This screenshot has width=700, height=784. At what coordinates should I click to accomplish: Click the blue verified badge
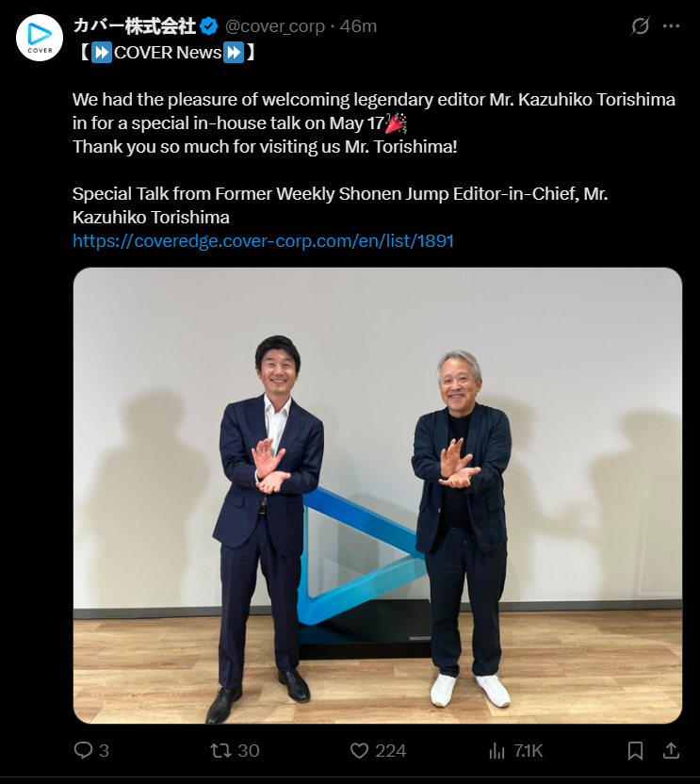(208, 26)
